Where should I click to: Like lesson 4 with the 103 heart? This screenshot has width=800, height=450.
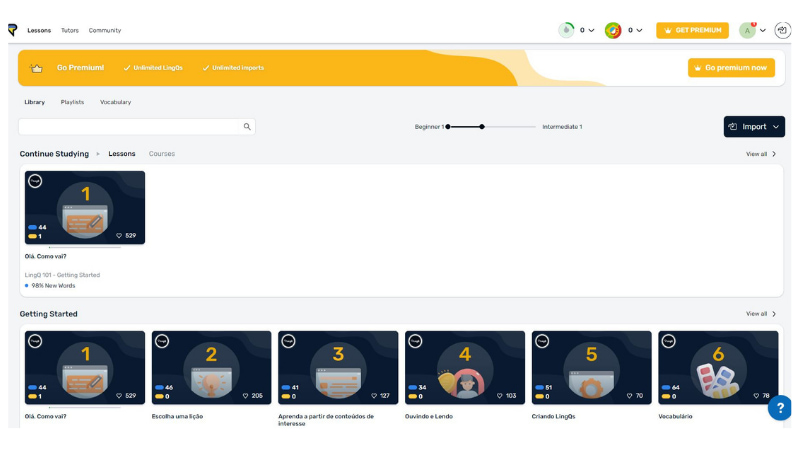[499, 396]
